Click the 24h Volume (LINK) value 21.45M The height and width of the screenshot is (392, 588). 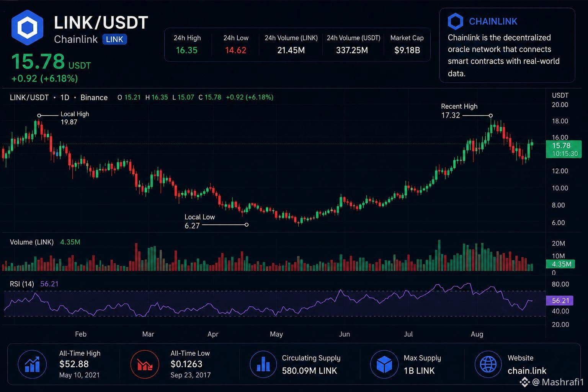tap(291, 50)
